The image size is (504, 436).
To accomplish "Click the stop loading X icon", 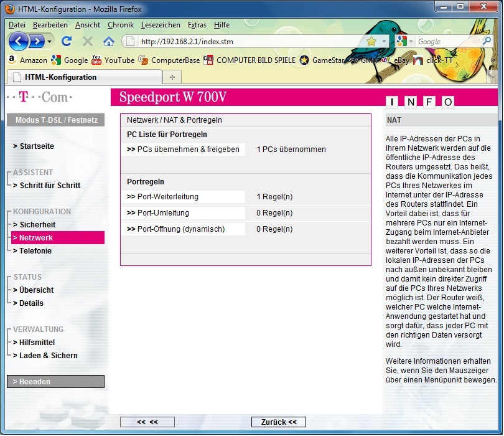I will tap(88, 41).
